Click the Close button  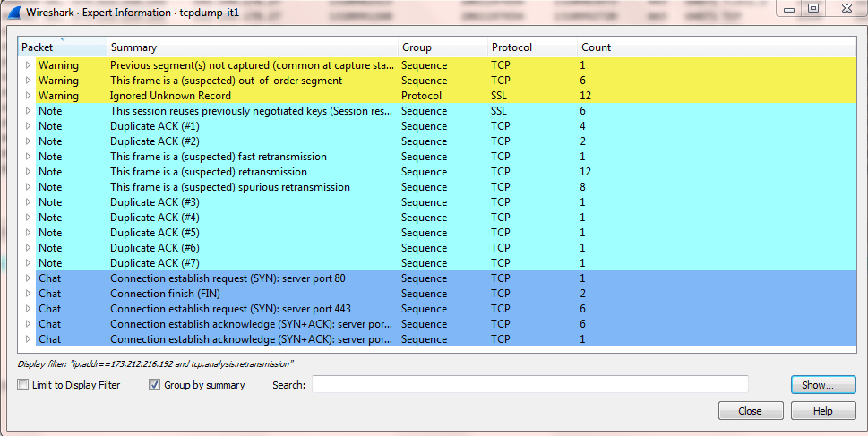(x=750, y=411)
